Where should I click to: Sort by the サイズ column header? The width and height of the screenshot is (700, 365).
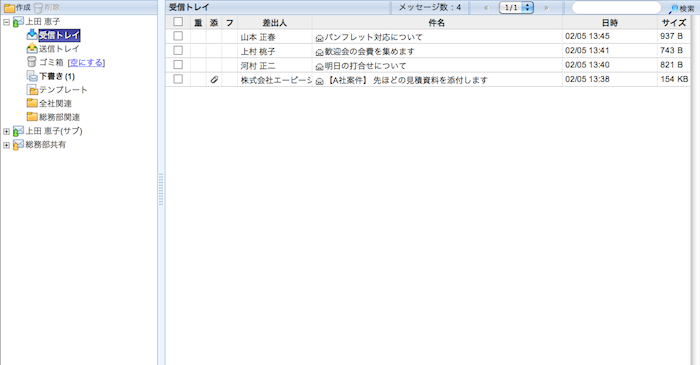(x=674, y=22)
